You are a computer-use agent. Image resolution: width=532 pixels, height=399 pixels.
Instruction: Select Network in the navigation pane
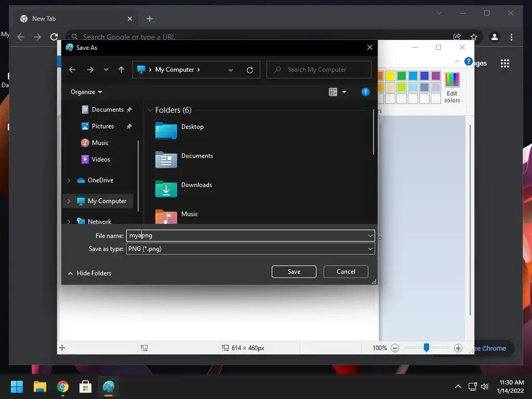(95, 221)
